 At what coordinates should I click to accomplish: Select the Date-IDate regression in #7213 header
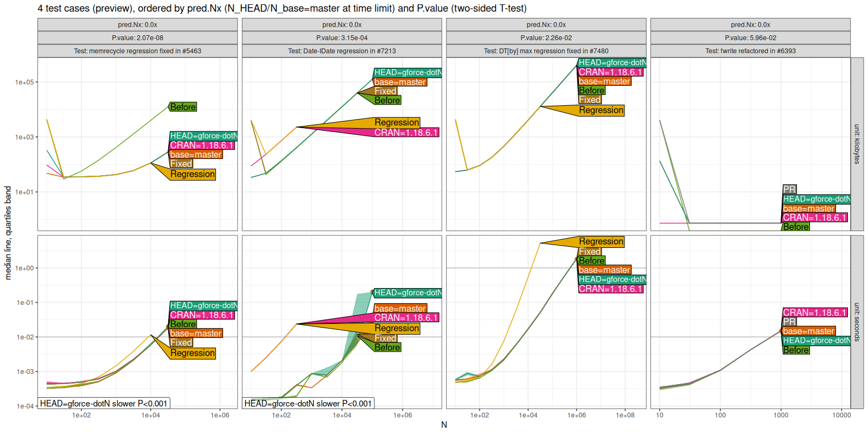pyautogui.click(x=342, y=51)
